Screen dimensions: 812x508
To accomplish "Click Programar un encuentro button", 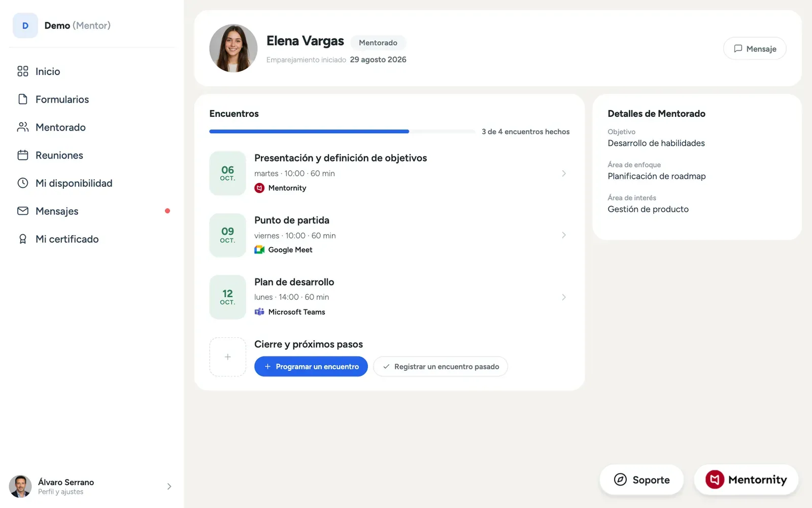I will (x=311, y=366).
